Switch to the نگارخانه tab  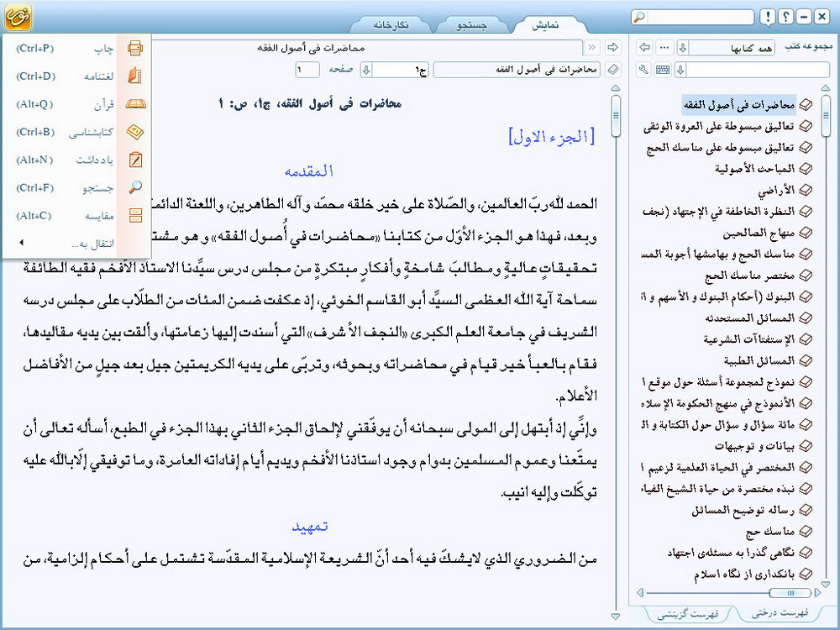click(x=391, y=25)
